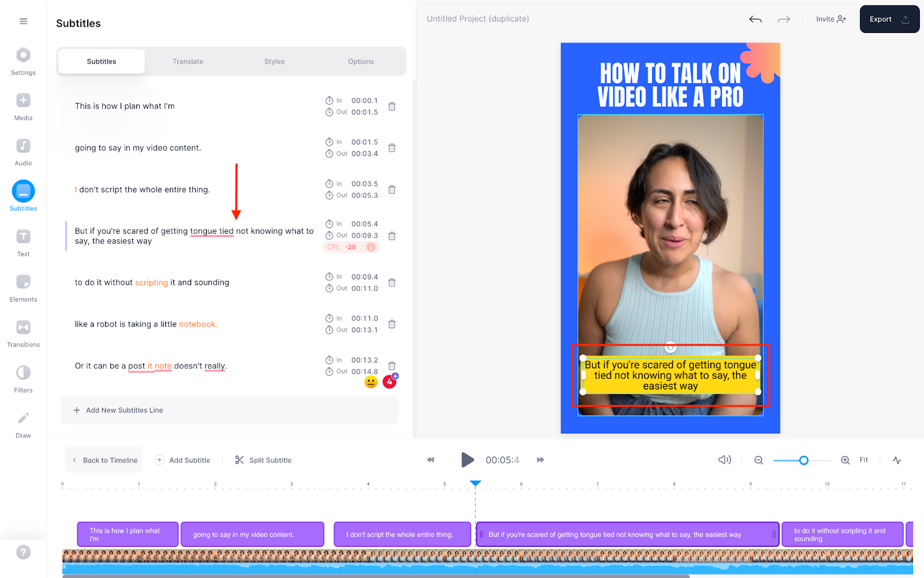This screenshot has height=578, width=924.
Task: Switch to the Options tab
Action: point(361,61)
